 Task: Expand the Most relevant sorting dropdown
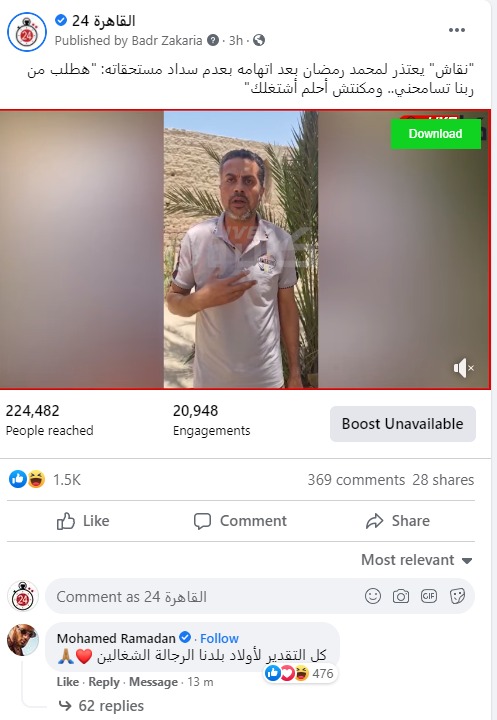coord(417,560)
